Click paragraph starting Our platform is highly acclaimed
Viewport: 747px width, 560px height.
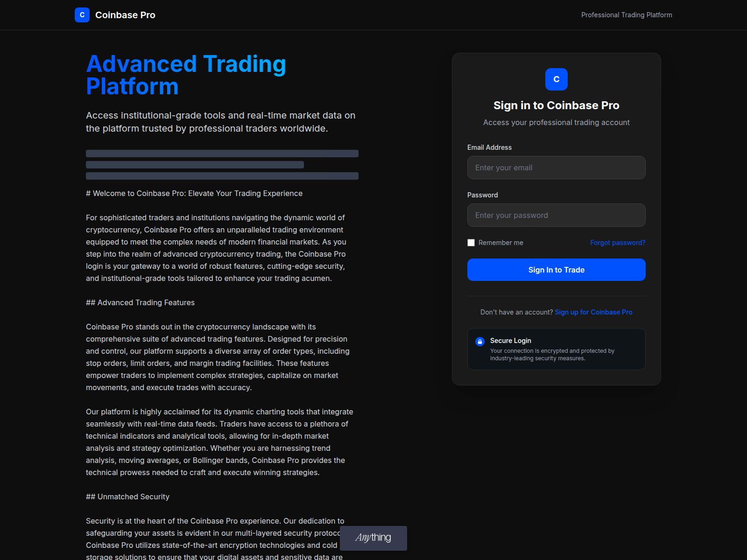(219, 442)
